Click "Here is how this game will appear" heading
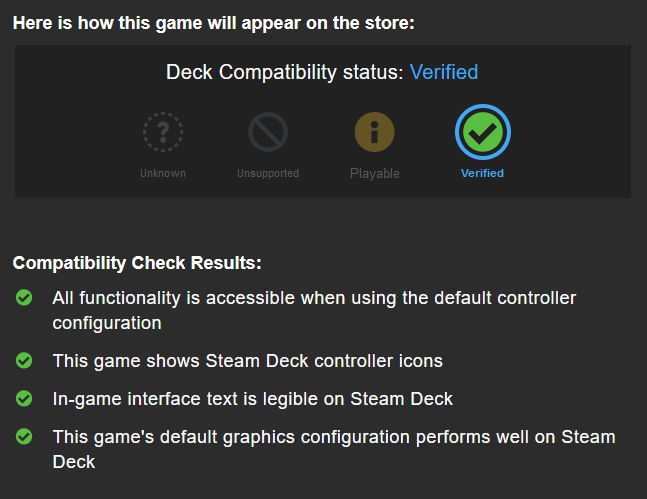 tap(213, 22)
